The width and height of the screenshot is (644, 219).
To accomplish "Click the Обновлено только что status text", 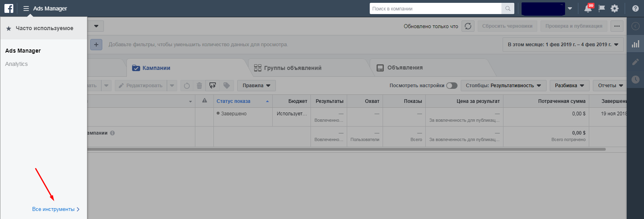I will (x=431, y=26).
